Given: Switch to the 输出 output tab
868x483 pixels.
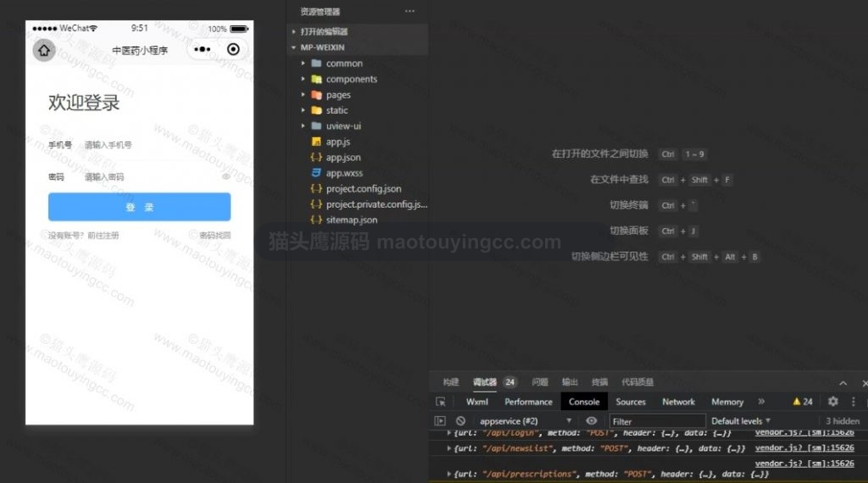Looking at the screenshot, I should tap(570, 382).
